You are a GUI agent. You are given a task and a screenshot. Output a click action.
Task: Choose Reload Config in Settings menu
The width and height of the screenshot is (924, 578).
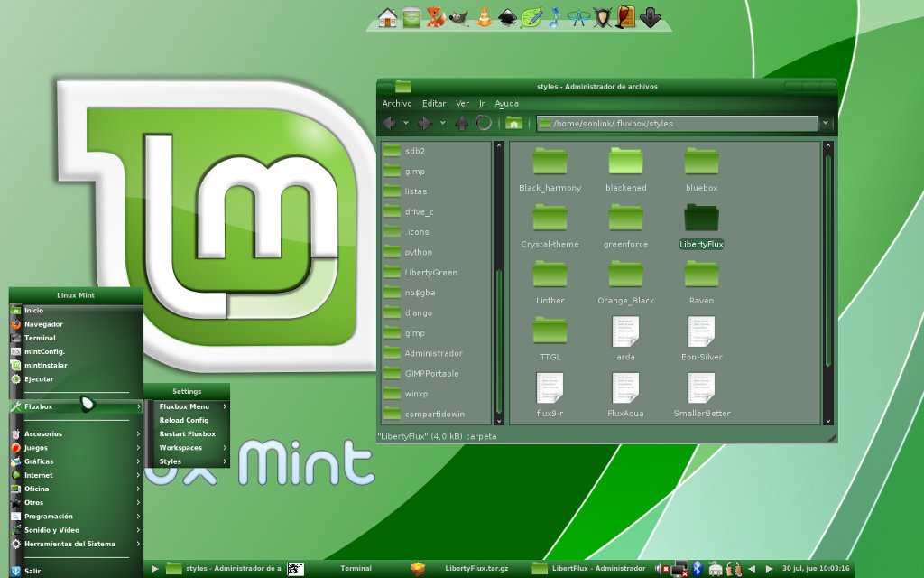pos(188,420)
